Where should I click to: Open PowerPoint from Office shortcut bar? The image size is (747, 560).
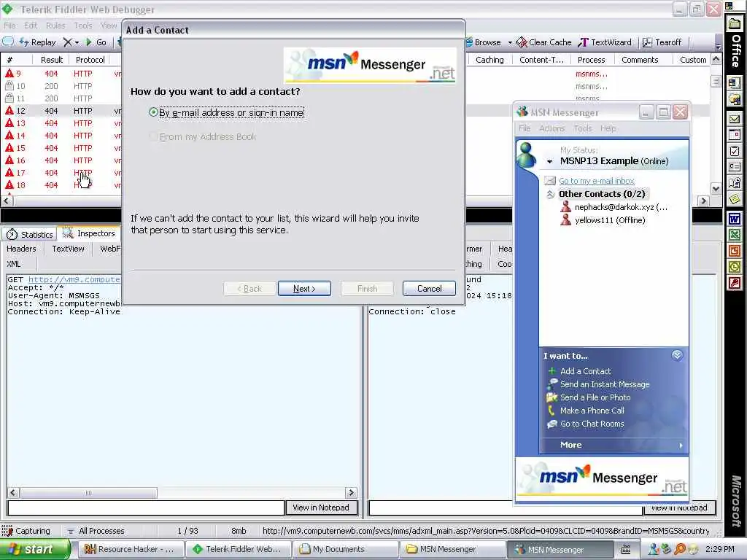coord(734,251)
